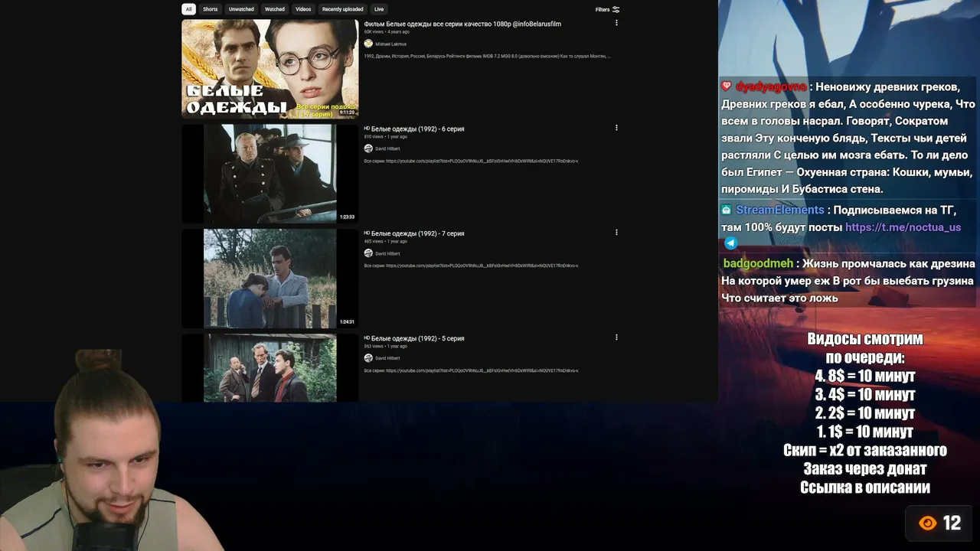
Task: Open Белые одежды (1992) - 5 серия title
Action: tap(418, 338)
